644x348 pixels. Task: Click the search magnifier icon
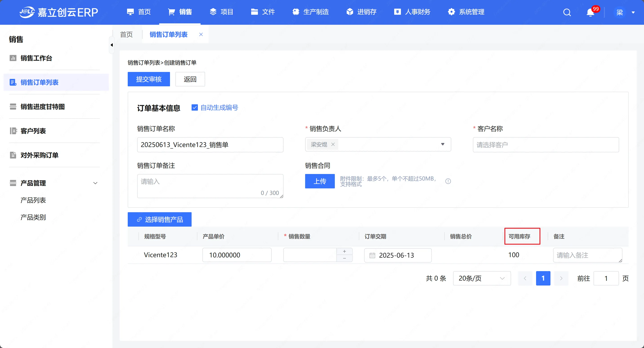click(x=567, y=12)
